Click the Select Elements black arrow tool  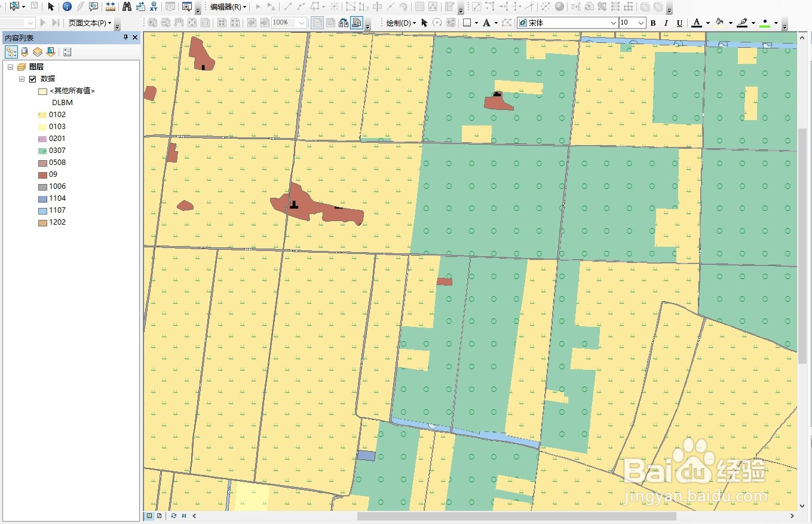click(51, 7)
